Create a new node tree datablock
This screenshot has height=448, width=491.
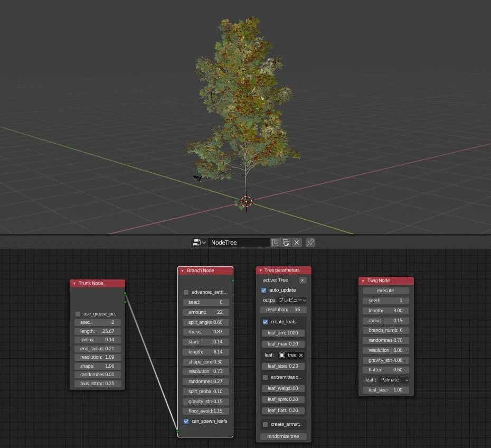pos(275,242)
